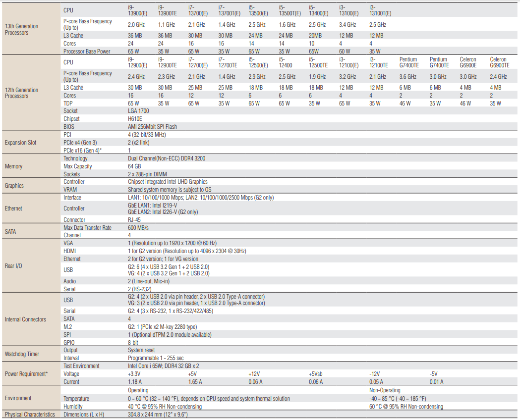Click the 'Watchdog Timer' section header
This screenshot has height=420, width=520.
22,354
